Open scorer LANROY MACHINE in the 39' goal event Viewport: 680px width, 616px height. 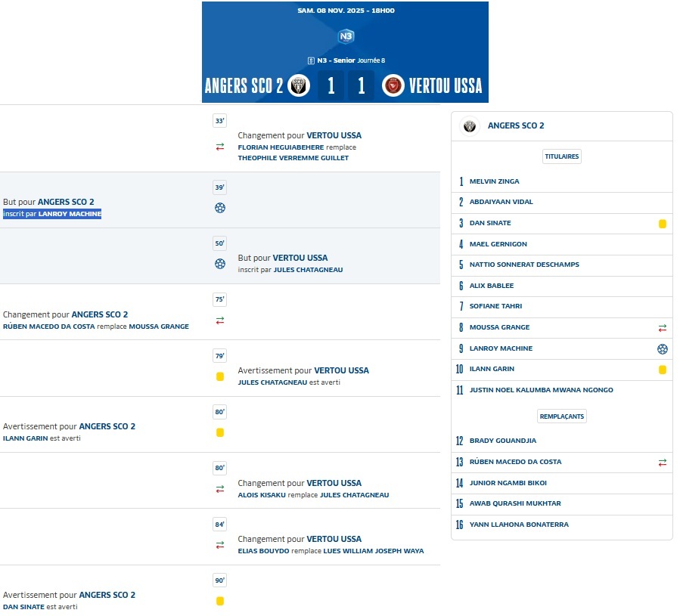tap(70, 214)
